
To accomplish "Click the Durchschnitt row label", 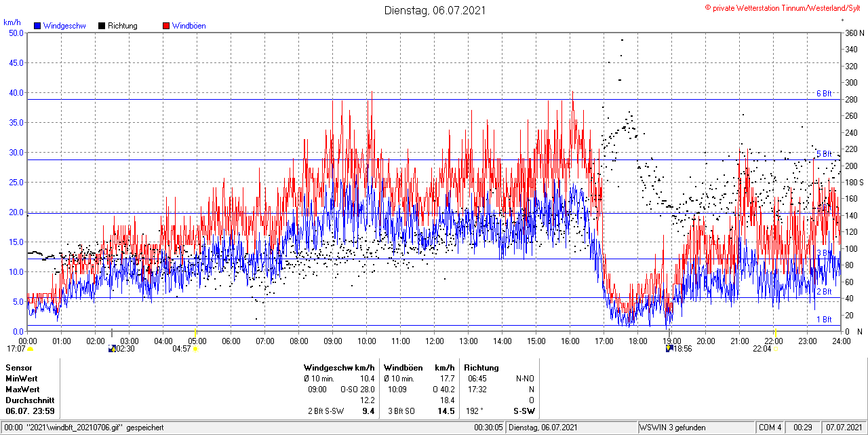I will (x=30, y=400).
